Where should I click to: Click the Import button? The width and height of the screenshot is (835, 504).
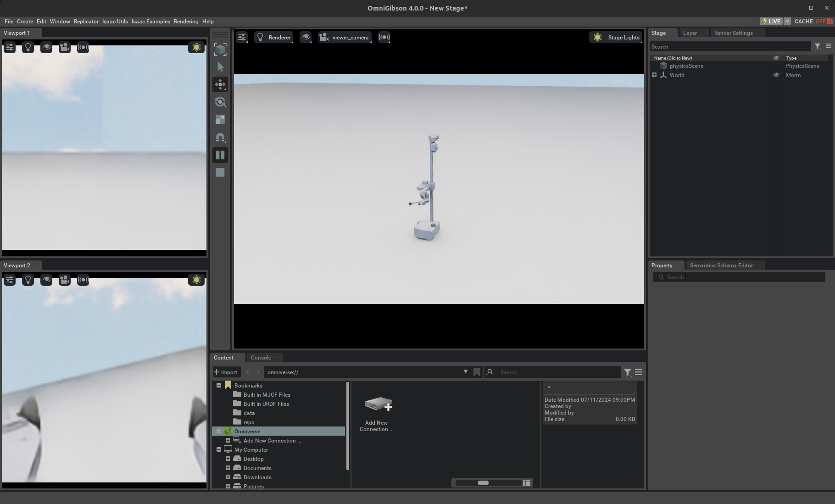226,372
